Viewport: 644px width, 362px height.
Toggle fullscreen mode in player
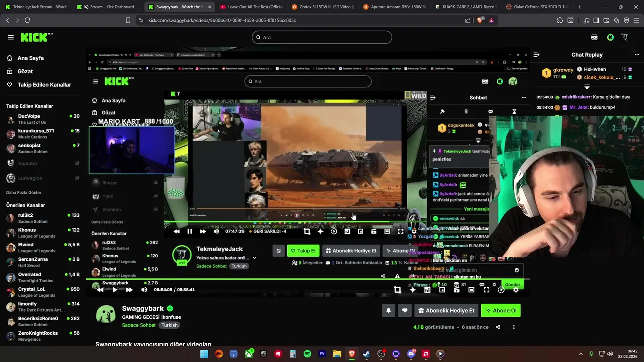point(486,290)
